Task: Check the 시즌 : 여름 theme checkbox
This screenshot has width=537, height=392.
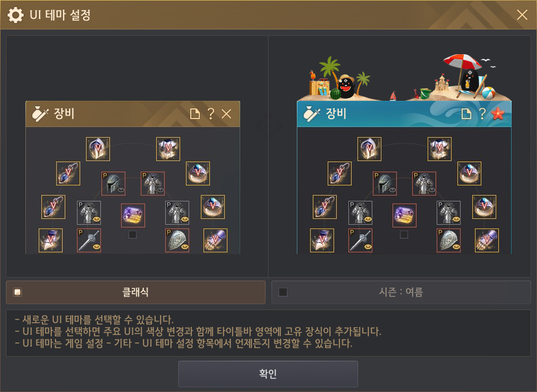Action: pos(283,292)
